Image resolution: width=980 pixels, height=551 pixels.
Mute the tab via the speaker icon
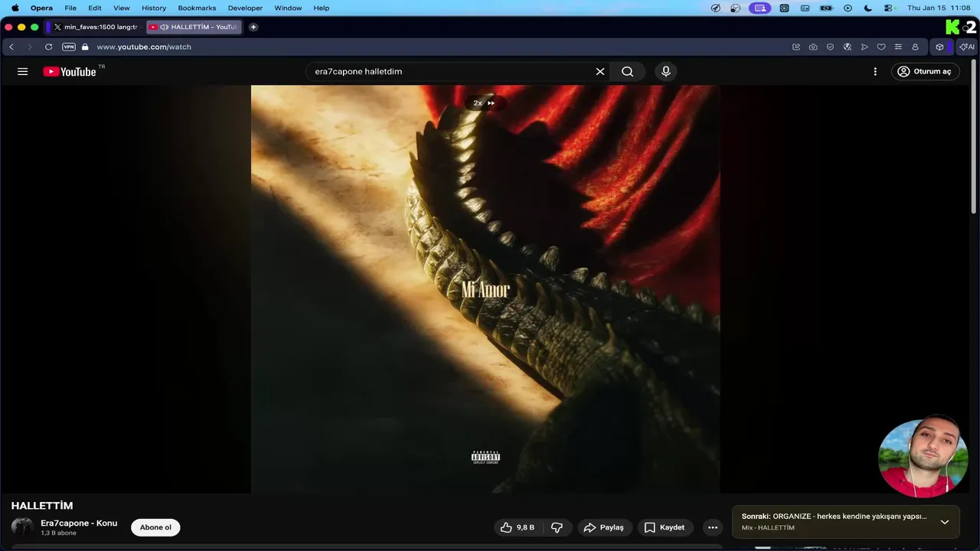coord(164,27)
